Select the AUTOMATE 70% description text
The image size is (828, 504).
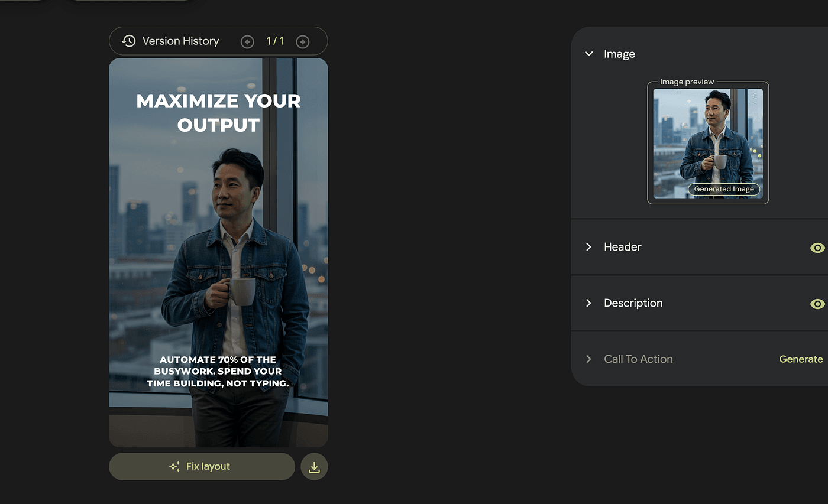(218, 371)
